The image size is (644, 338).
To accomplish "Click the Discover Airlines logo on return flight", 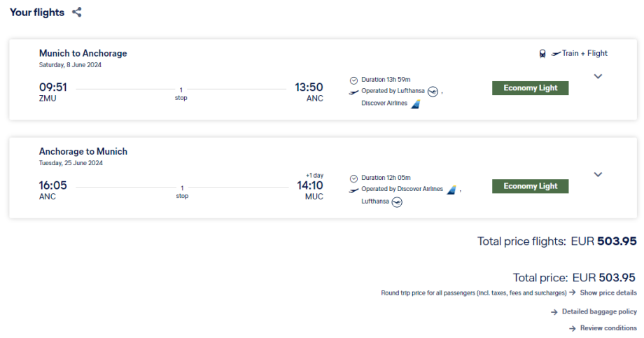I will click(x=451, y=189).
